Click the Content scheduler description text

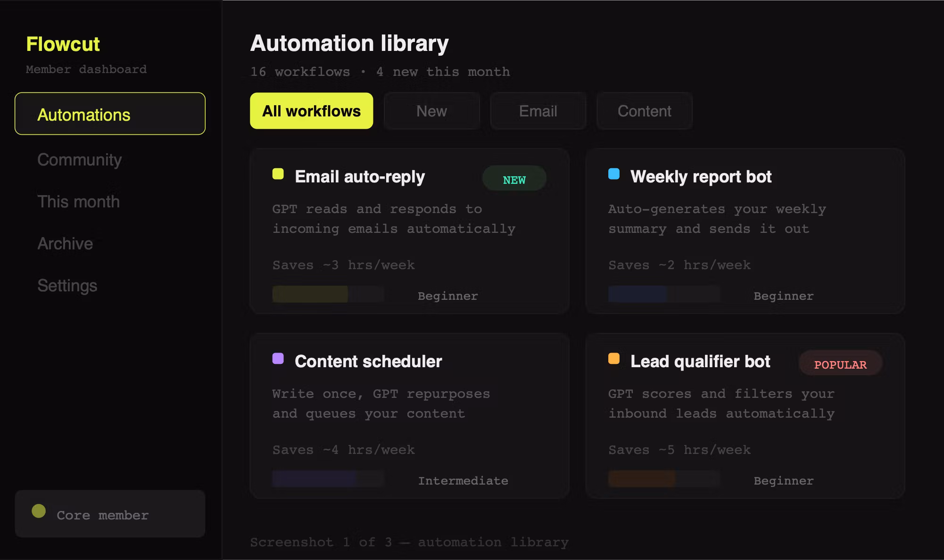coord(381,404)
